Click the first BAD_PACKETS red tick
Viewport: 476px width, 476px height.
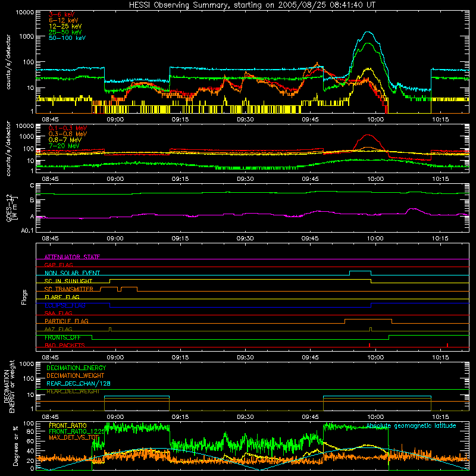(369, 345)
